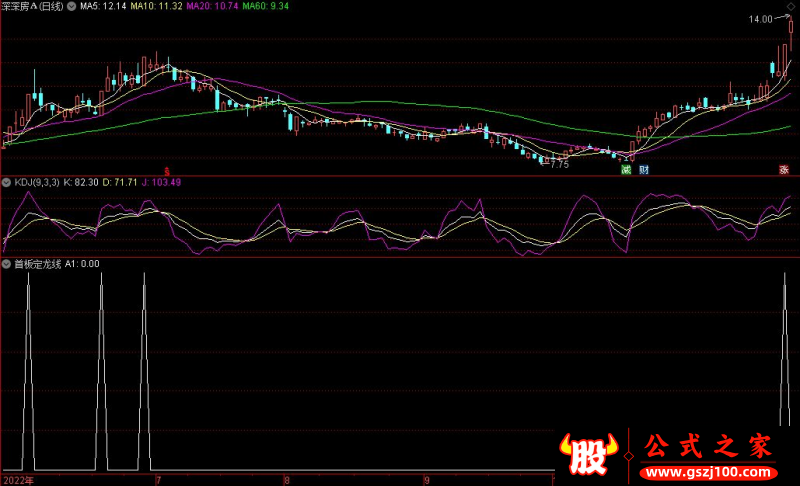Screen dimensions: 800x486
Task: Click the red 涨 marker icon
Action: [785, 170]
